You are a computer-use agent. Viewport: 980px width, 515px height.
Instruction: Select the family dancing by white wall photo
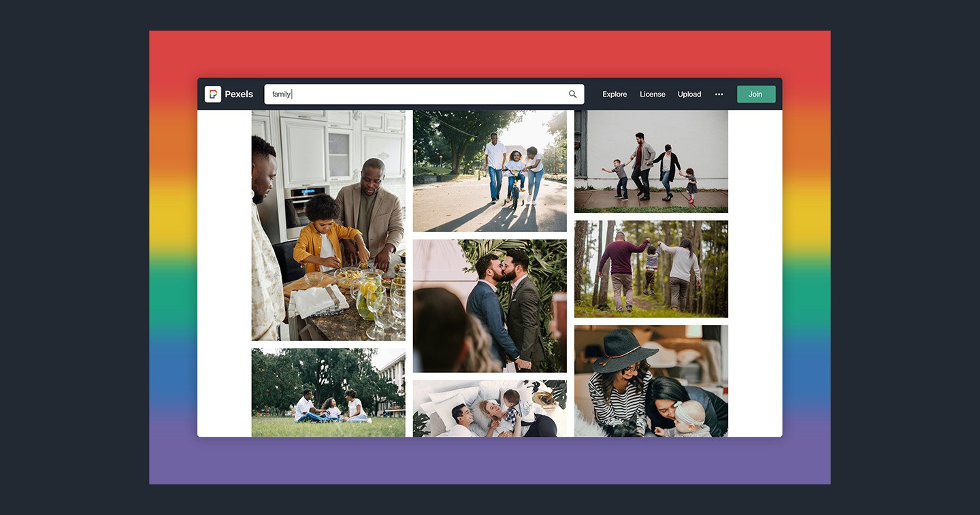click(x=651, y=161)
